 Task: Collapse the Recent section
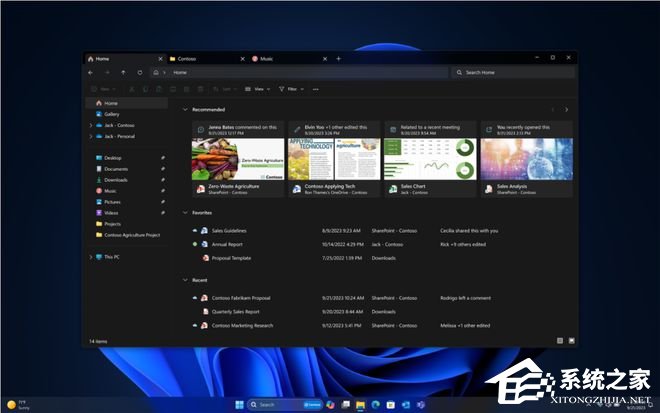[185, 280]
